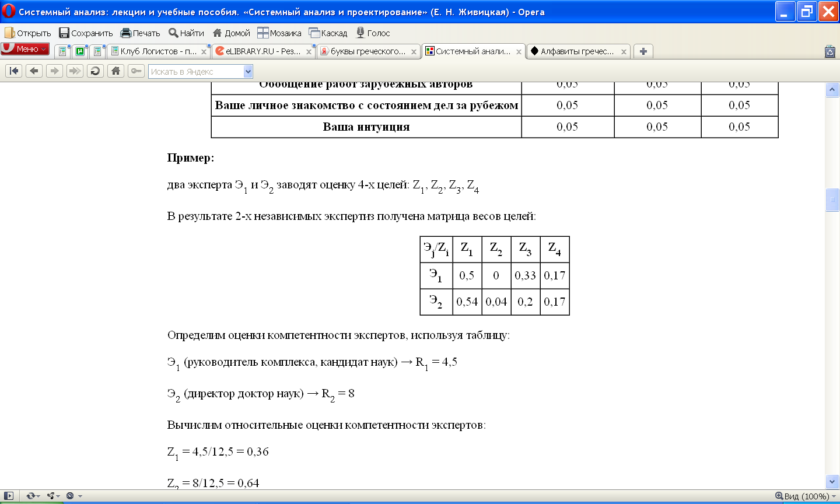
Task: Open the Вид (100%) zoom dropdown
Action: [806, 496]
